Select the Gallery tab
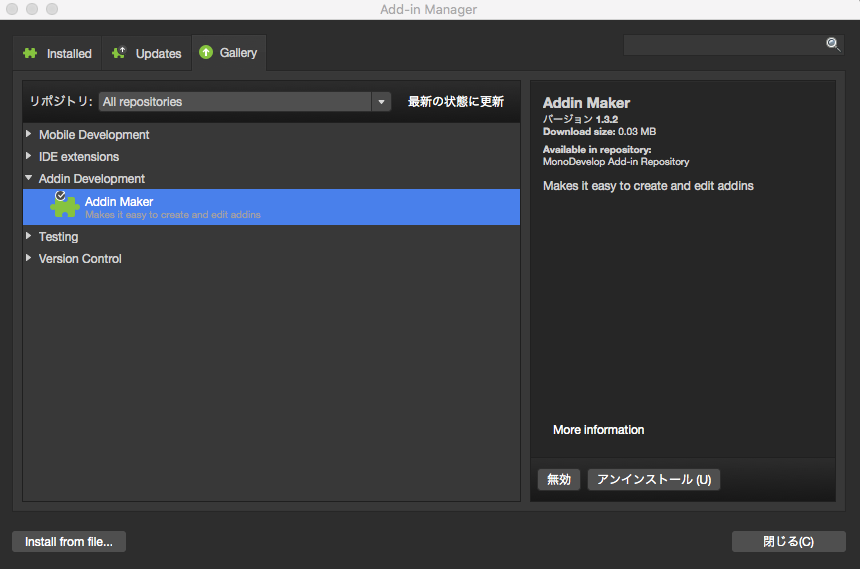This screenshot has height=569, width=860. click(229, 53)
